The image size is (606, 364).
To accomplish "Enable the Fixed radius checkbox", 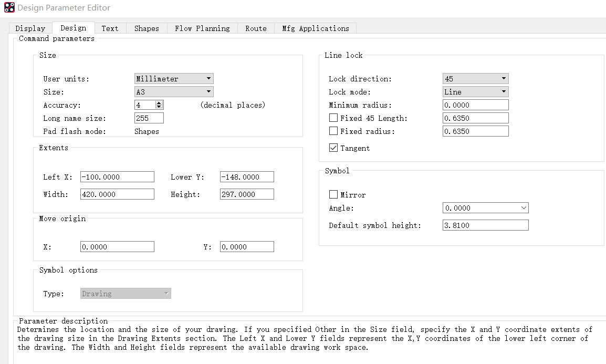I will pyautogui.click(x=333, y=131).
